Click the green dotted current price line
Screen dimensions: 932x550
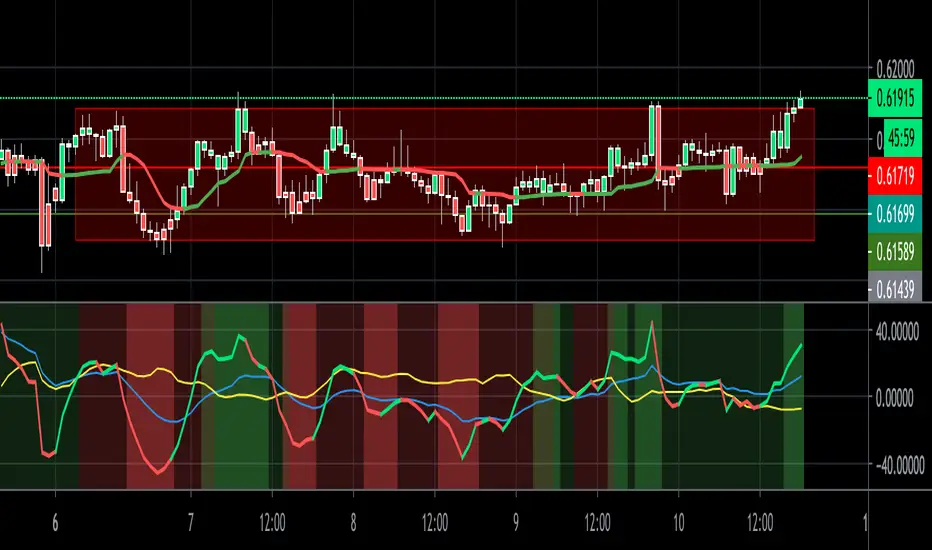pos(434,98)
